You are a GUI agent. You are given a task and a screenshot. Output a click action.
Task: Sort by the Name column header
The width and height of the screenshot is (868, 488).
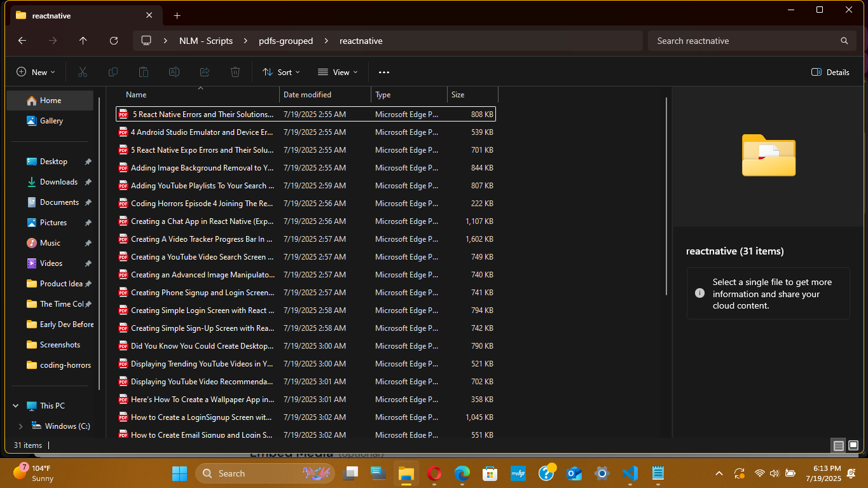point(197,95)
